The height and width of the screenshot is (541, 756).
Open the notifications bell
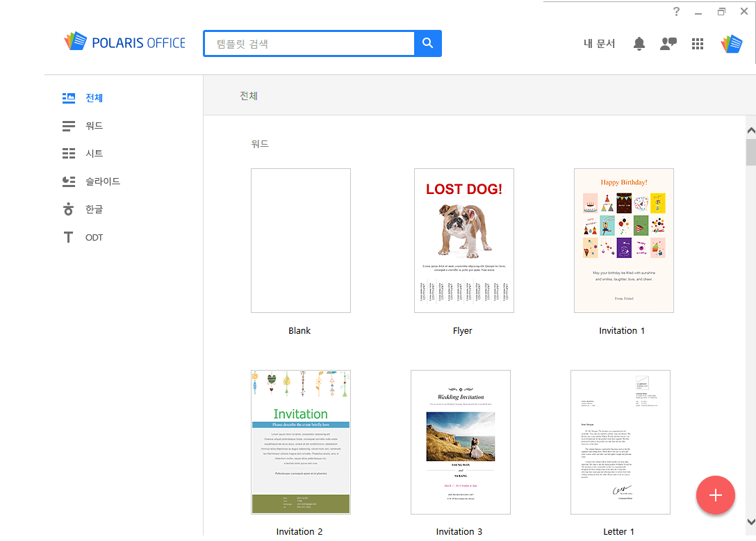[639, 43]
